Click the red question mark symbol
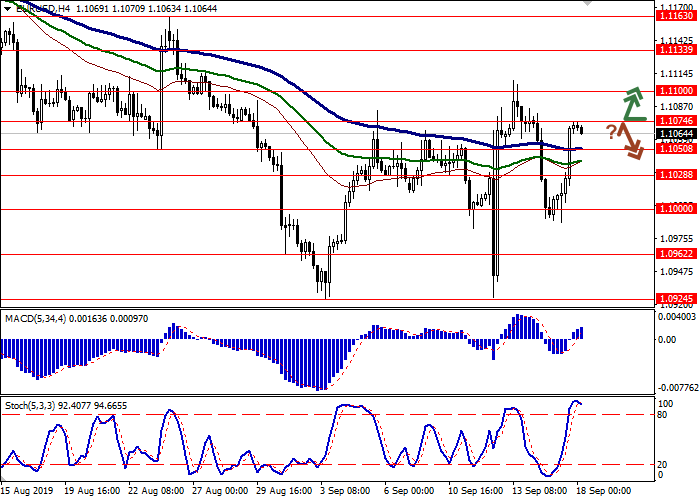The width and height of the screenshot is (700, 500). point(610,131)
